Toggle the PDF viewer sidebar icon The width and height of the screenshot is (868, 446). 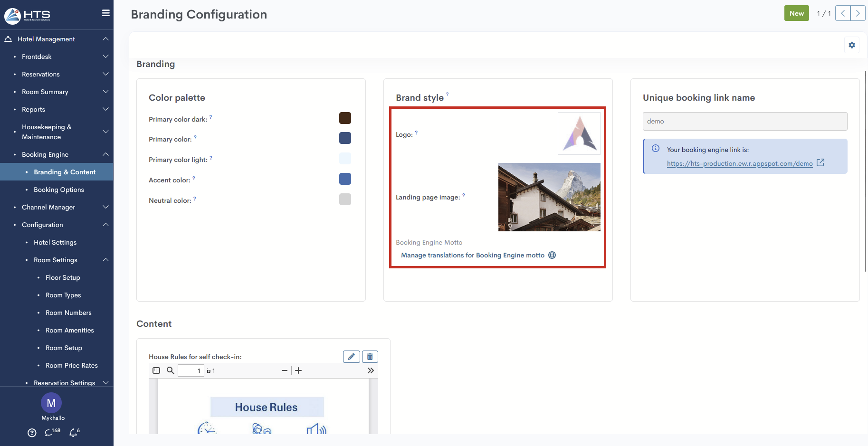tap(156, 370)
